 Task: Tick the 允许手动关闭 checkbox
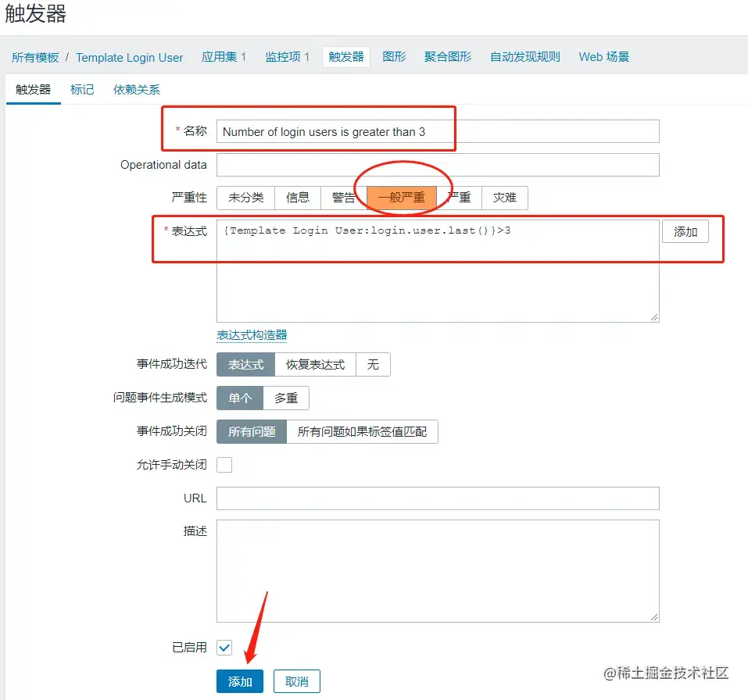224,465
